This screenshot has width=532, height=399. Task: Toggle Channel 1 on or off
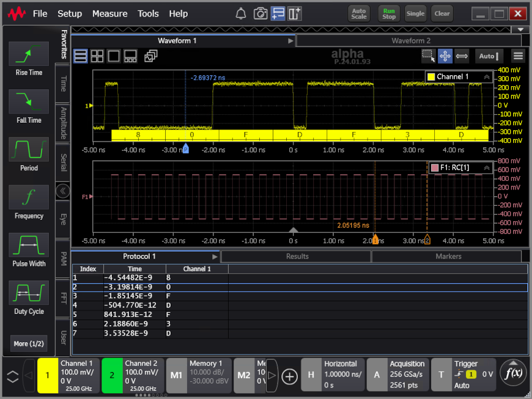(48, 376)
